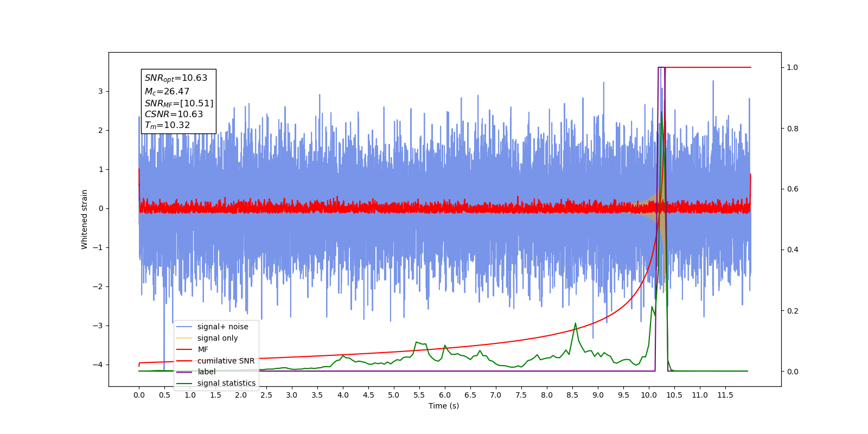Click the 0 tick on the strain axis
This screenshot has width=868, height=434.
click(x=100, y=208)
